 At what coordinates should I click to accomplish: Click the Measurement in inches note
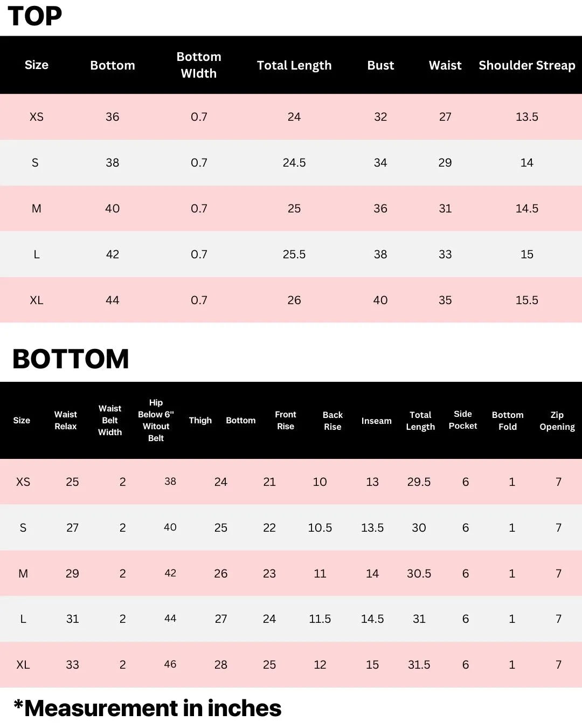147,708
